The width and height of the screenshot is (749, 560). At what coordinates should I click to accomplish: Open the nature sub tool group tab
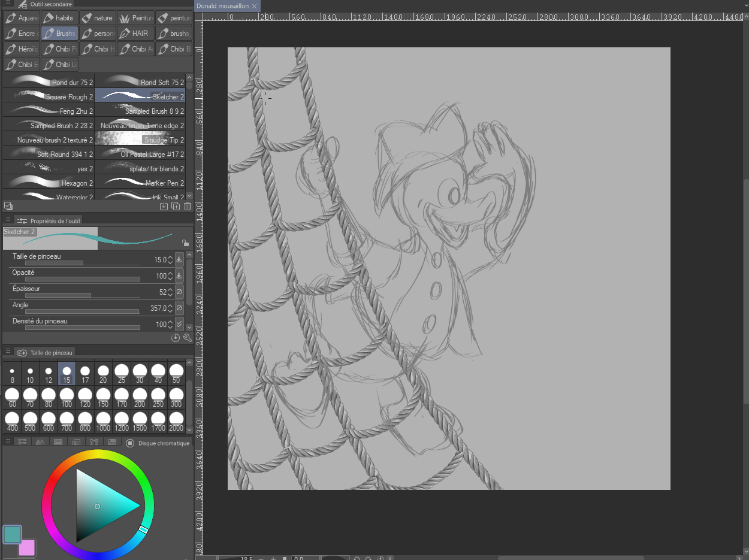click(97, 18)
